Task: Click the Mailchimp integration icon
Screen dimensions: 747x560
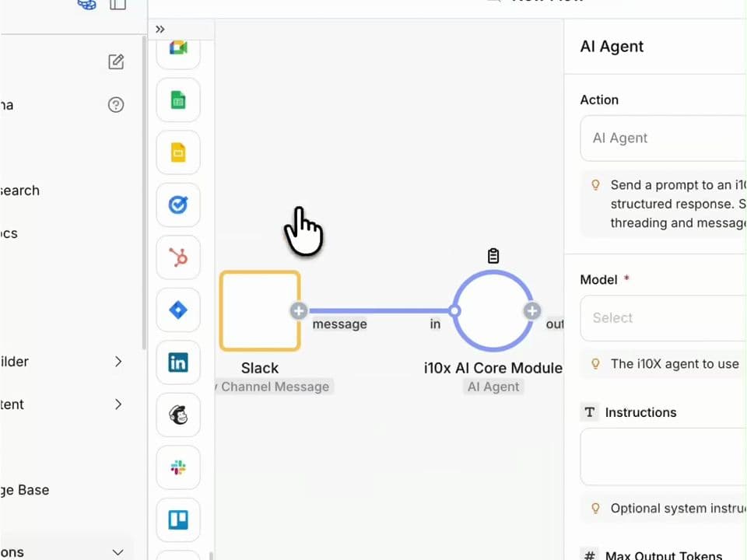Action: point(178,415)
